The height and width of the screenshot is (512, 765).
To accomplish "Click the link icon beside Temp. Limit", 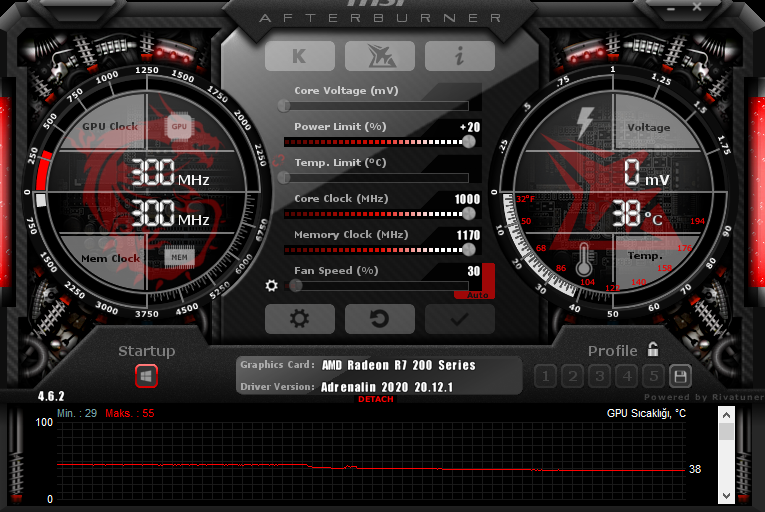I will click(x=279, y=160).
